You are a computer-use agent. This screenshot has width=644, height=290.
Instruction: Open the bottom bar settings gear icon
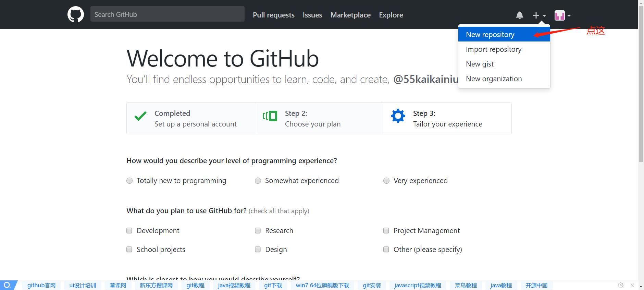point(621,285)
